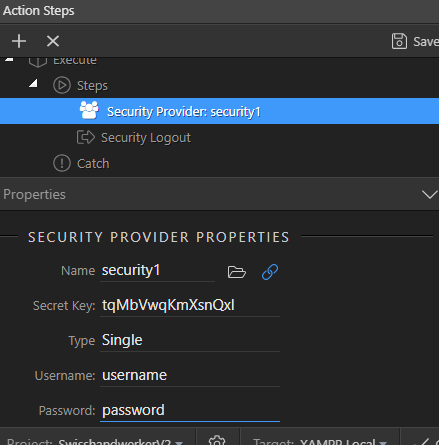Open the Target XAMPP Local dropdown
The image size is (439, 445).
pos(320,442)
